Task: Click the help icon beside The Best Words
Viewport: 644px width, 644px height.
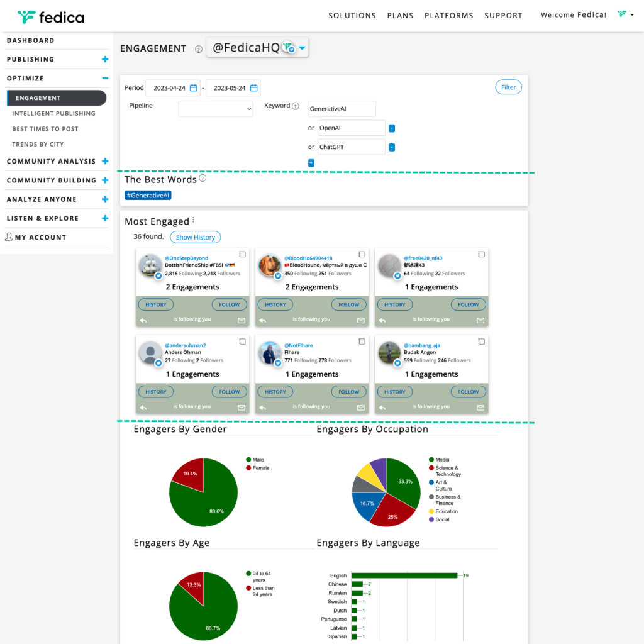Action: click(x=203, y=179)
